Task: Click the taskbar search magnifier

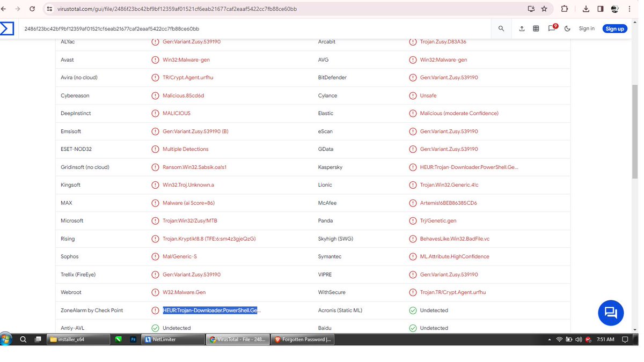Action: pyautogui.click(x=23, y=339)
